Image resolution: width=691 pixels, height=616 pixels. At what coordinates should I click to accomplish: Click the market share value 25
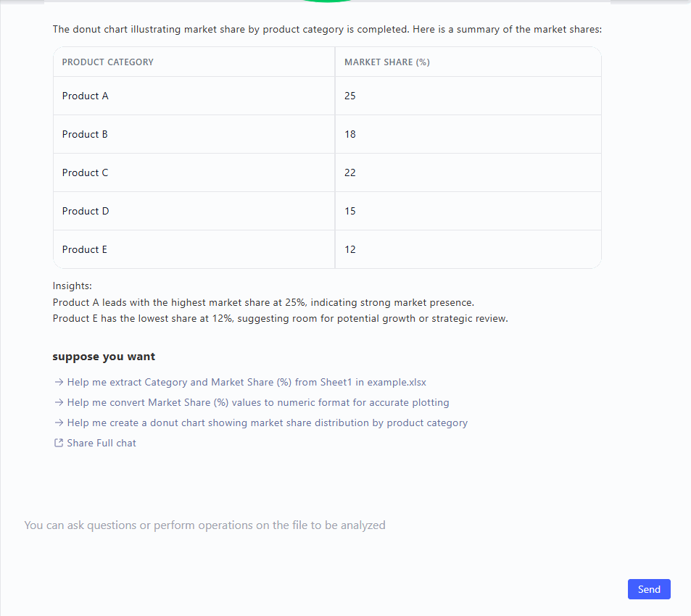pos(350,96)
